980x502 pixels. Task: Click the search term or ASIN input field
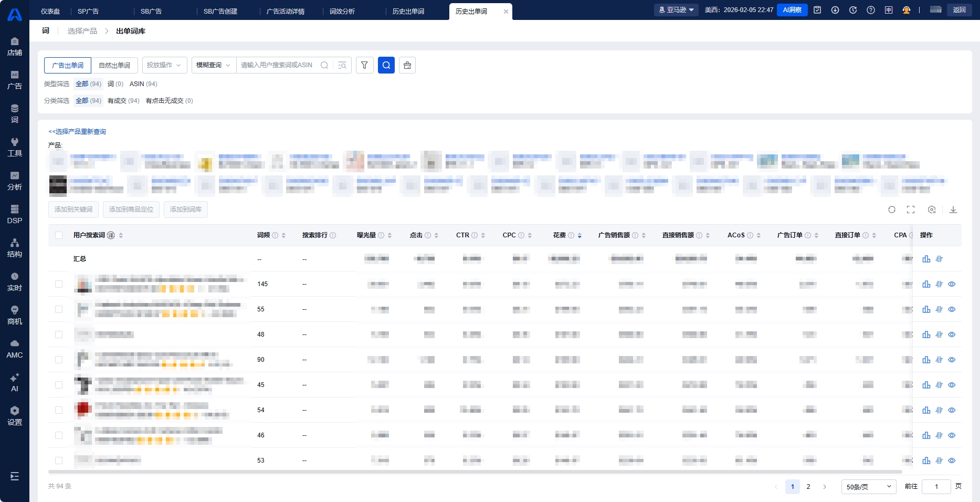(x=278, y=65)
